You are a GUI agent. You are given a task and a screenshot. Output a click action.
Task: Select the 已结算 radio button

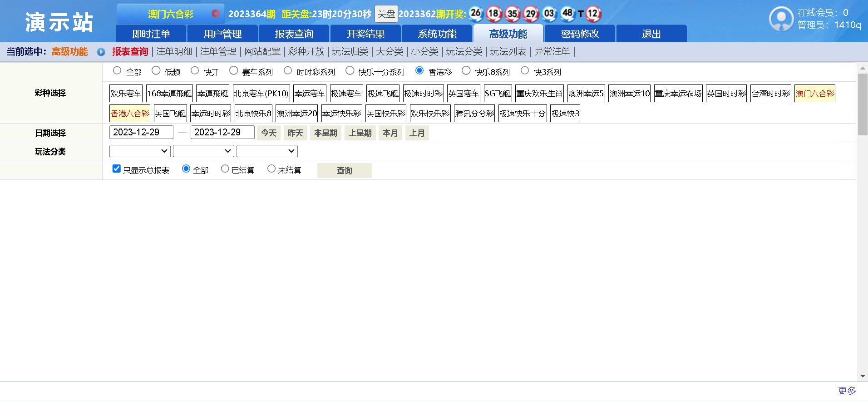tap(225, 169)
